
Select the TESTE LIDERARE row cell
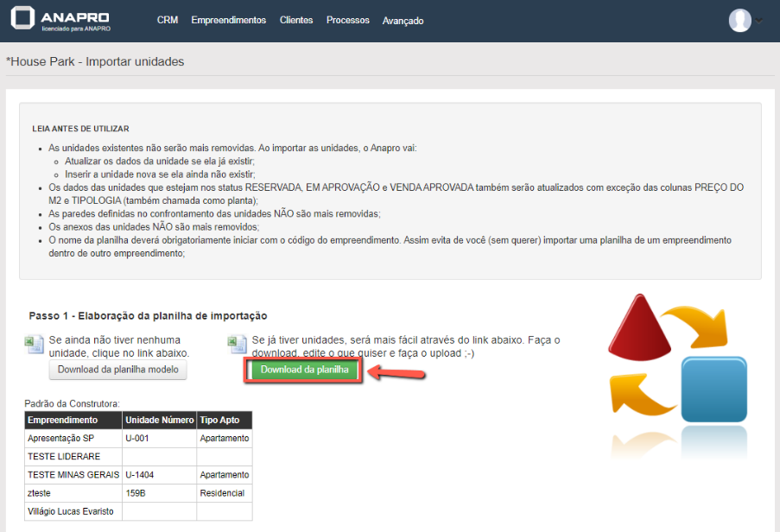[73, 456]
